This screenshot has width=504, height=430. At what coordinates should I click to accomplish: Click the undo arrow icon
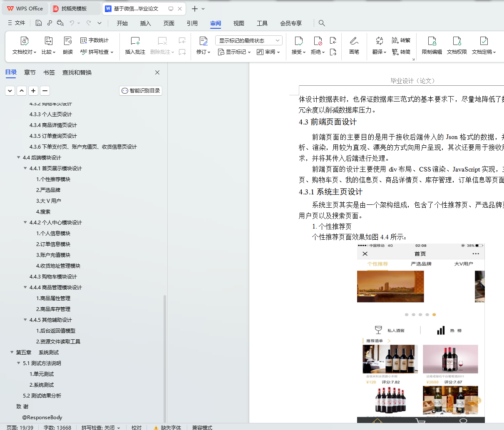[72, 23]
